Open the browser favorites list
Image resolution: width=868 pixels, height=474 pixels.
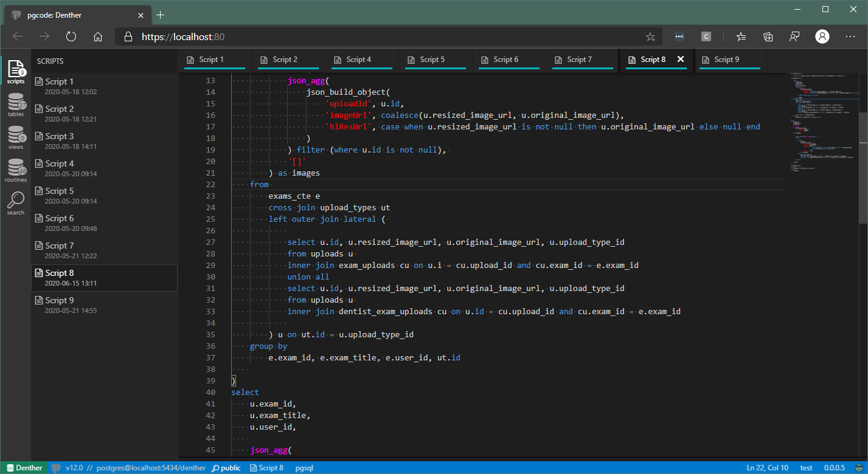(741, 36)
